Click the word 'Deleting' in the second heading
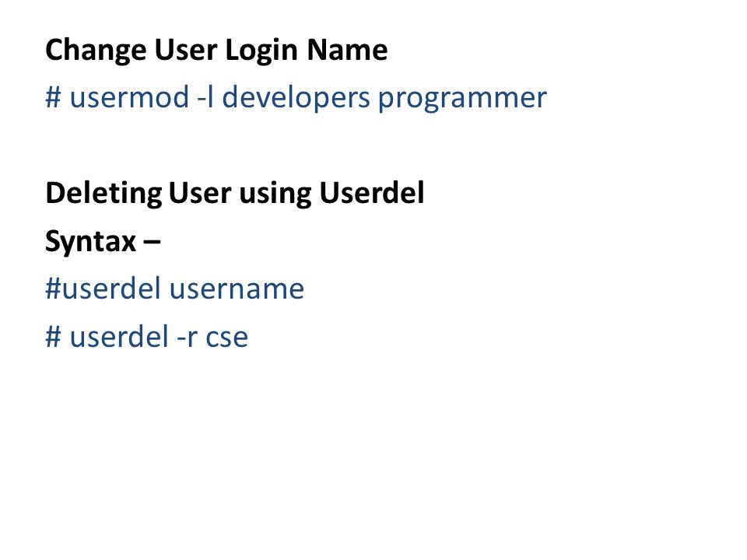 [x=103, y=194]
